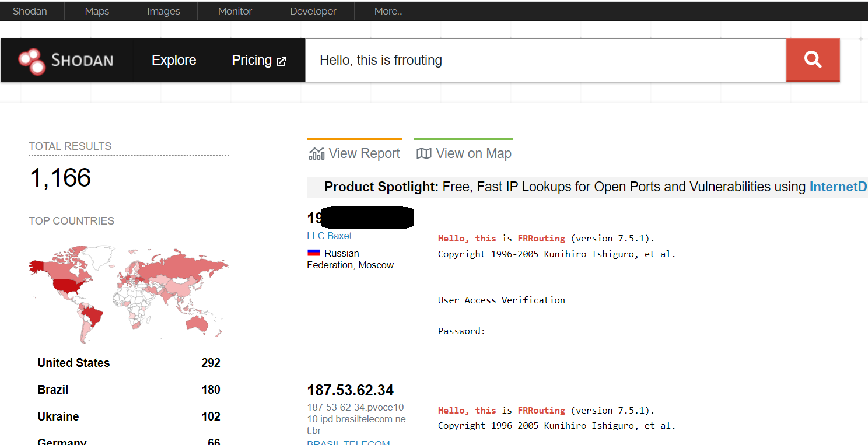Screen dimensions: 868x445
Task: Filter results by Ukraine
Action: 58,416
